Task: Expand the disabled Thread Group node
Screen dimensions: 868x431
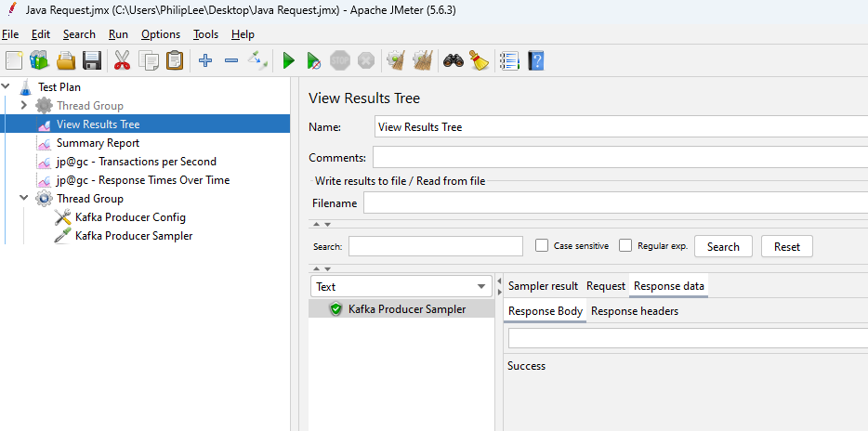Action: (x=24, y=106)
